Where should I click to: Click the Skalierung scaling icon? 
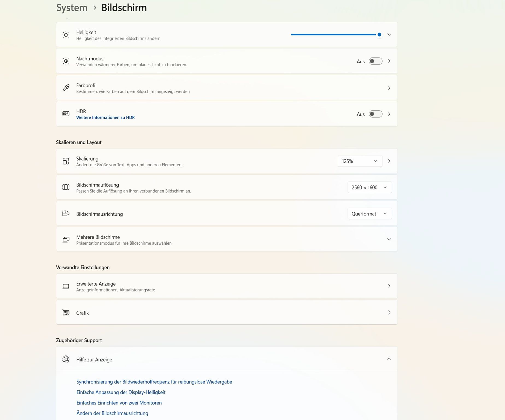(66, 161)
